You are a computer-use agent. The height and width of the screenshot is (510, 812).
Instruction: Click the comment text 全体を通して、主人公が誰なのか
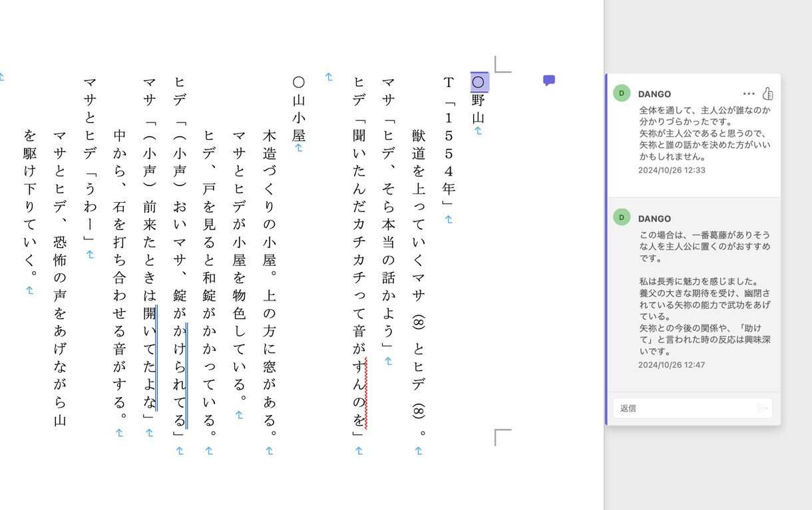(705, 110)
